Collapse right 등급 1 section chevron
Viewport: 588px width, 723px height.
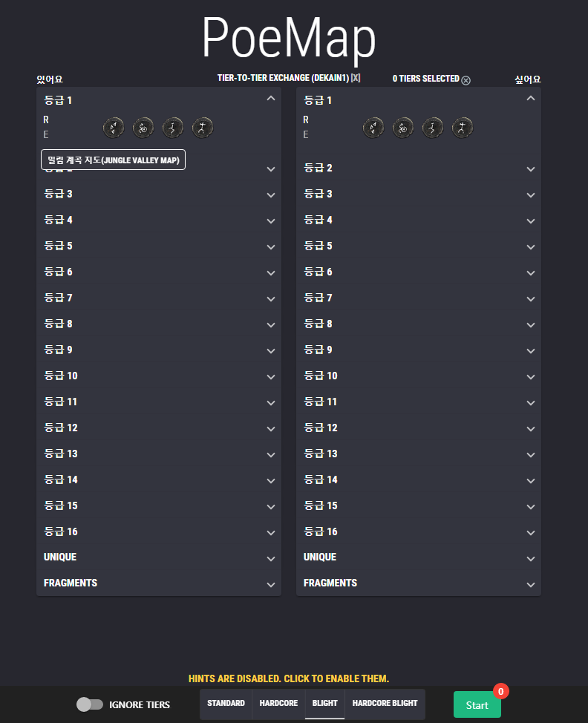pos(531,98)
